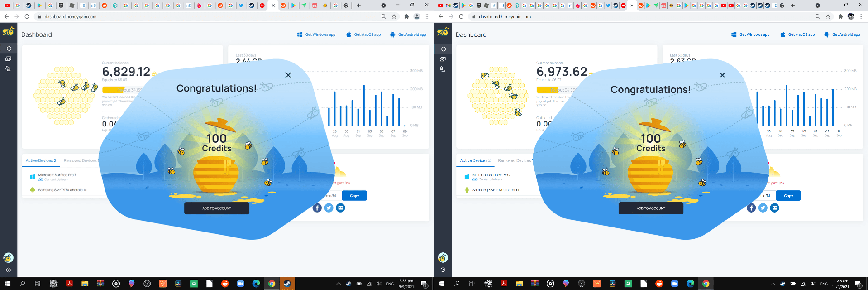Open the Steam app in the left taskbar
This screenshot has width=868, height=290.
tap(287, 284)
